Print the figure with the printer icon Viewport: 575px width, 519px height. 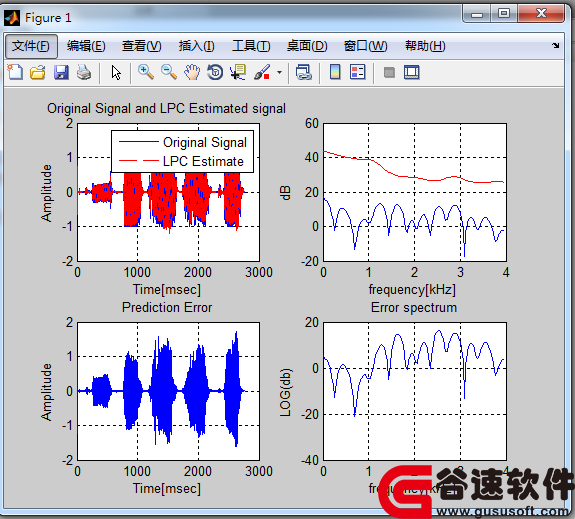point(84,72)
